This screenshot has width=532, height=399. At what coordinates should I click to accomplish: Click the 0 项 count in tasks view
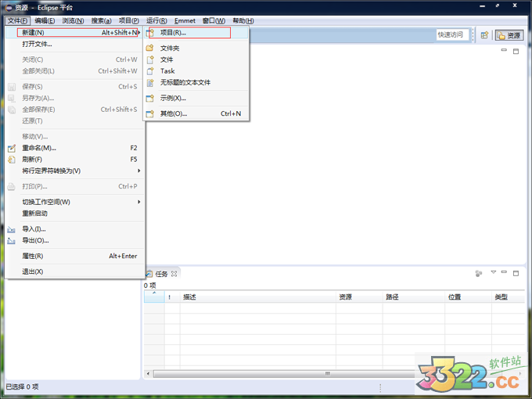click(x=149, y=286)
